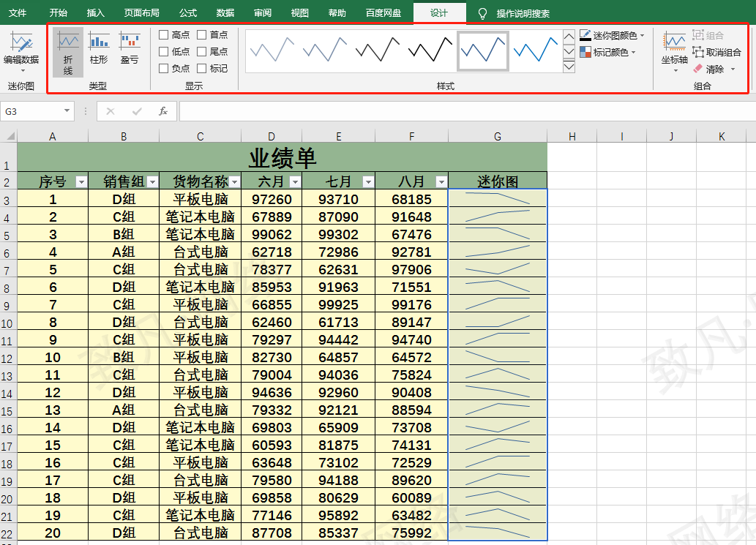Switch to the 公式 tab
756x545 pixels.
[x=188, y=13]
